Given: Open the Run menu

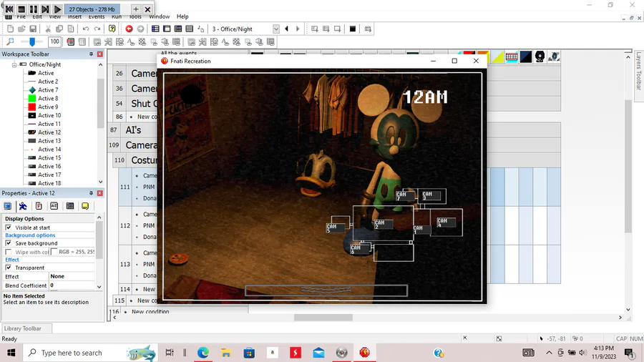Looking at the screenshot, I should 117,16.
